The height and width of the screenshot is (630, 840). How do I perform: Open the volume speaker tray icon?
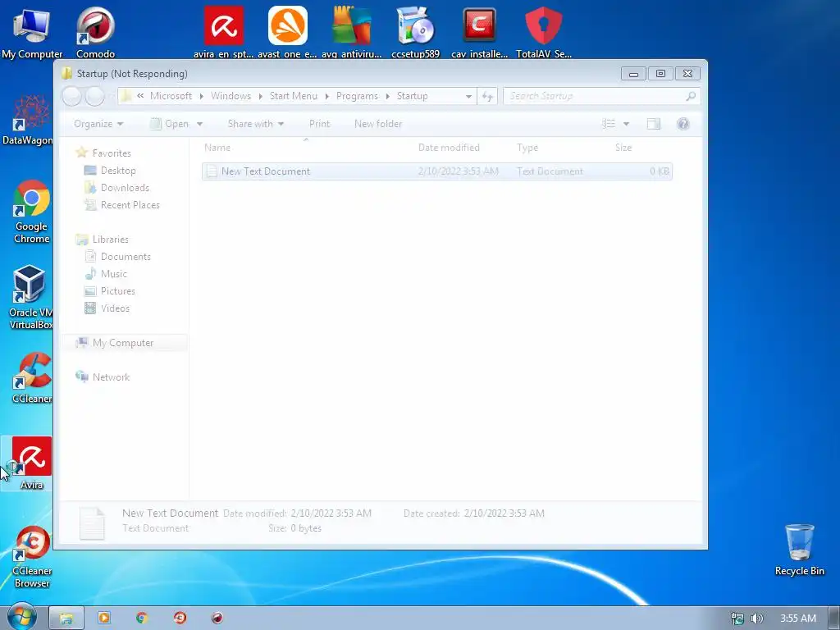[756, 619]
